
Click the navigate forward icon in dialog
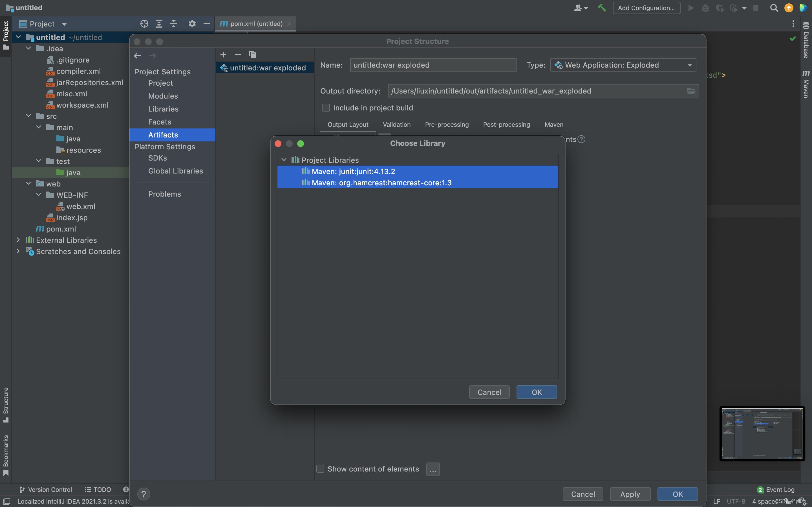click(x=153, y=55)
